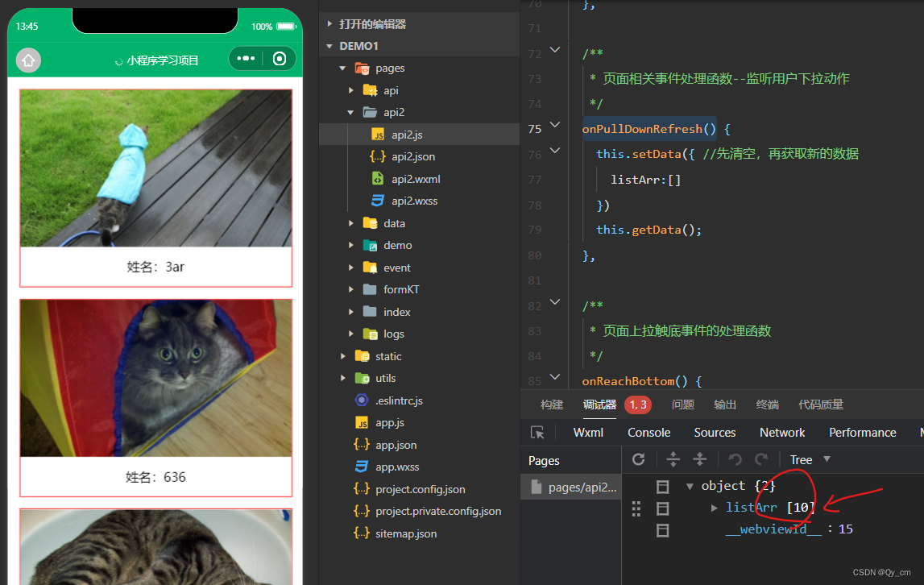
Task: Click the braces icon beside app.json
Action: point(362,445)
